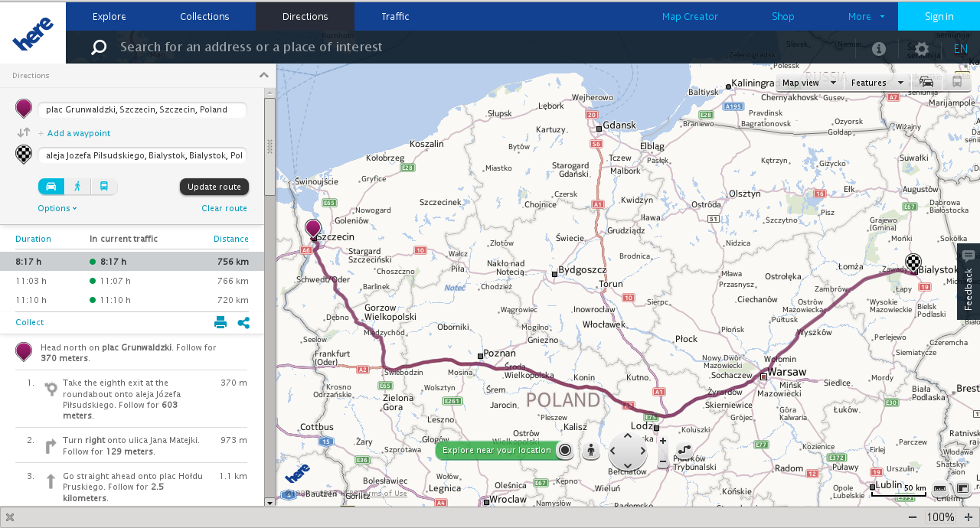The image size is (980, 528).
Task: Print the route directions
Action: pyautogui.click(x=220, y=322)
